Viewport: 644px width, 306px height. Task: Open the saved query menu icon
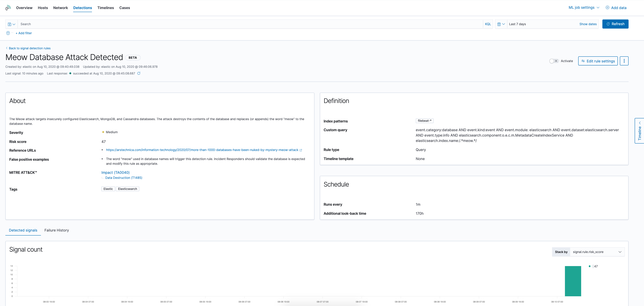[12, 24]
